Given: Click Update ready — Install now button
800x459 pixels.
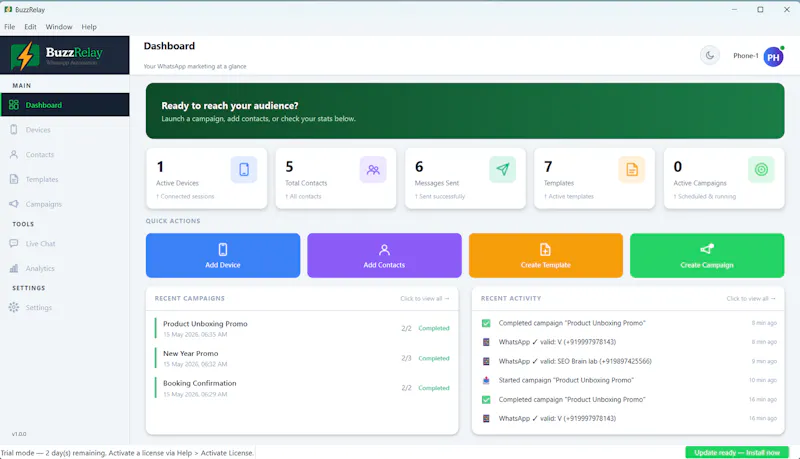Looking at the screenshot, I should [737, 452].
